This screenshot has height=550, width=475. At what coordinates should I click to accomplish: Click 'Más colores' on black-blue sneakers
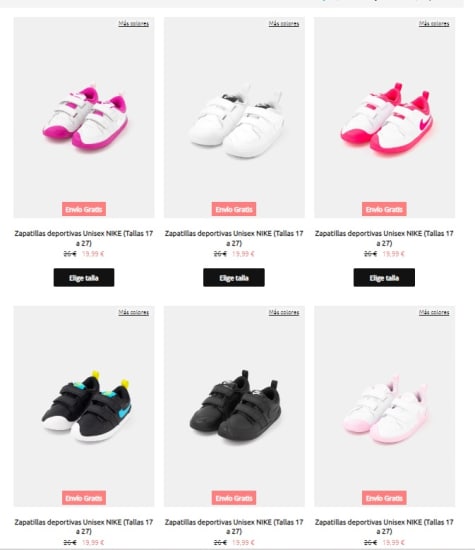tap(134, 312)
